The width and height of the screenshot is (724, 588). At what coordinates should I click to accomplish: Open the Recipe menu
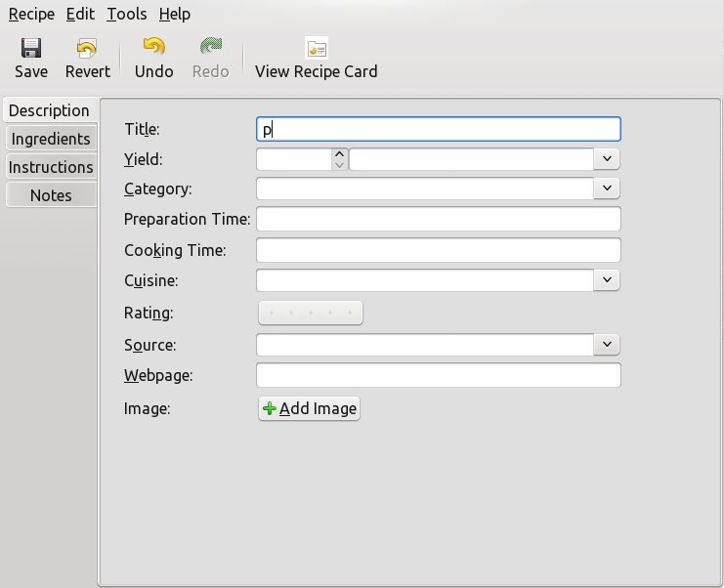click(x=31, y=15)
